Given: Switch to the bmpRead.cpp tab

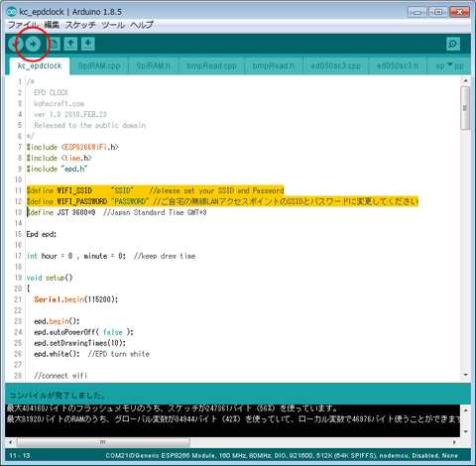Looking at the screenshot, I should tap(211, 65).
